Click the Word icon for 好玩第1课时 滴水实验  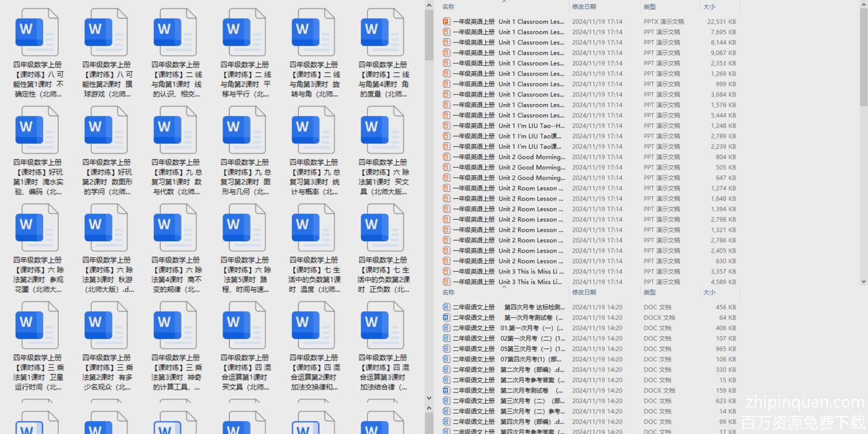(37, 131)
